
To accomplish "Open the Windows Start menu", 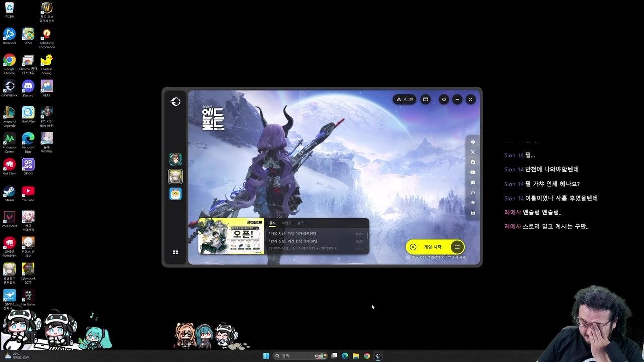I will click(266, 356).
